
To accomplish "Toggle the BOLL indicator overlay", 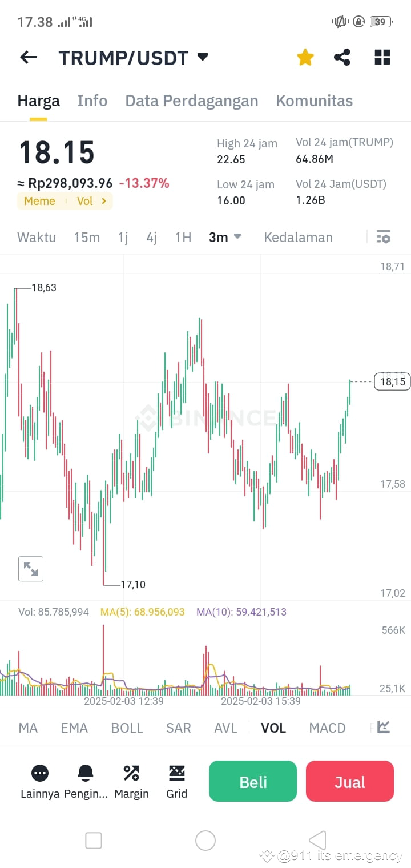I will (x=127, y=728).
